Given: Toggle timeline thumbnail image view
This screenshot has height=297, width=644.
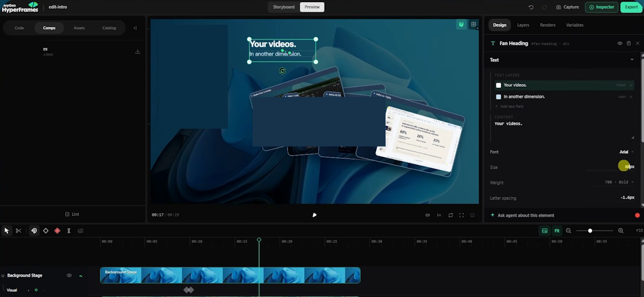Looking at the screenshot, I should 545,231.
